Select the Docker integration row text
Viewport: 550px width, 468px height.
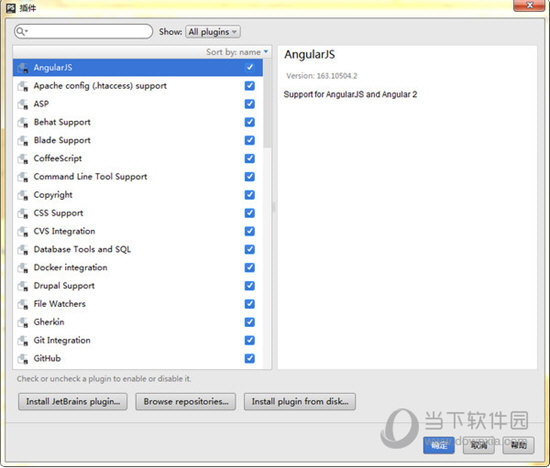71,267
